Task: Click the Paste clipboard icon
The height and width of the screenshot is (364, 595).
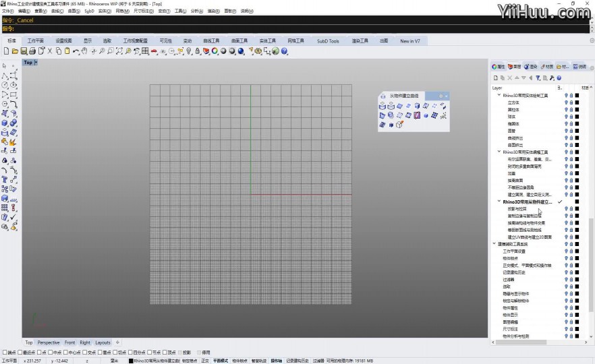Action: tap(67, 51)
